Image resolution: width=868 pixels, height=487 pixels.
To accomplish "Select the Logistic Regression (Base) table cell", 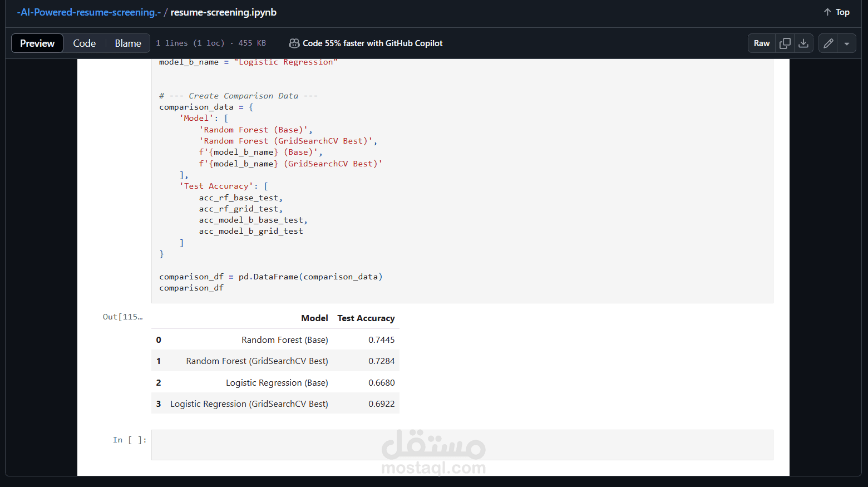I will 277,383.
